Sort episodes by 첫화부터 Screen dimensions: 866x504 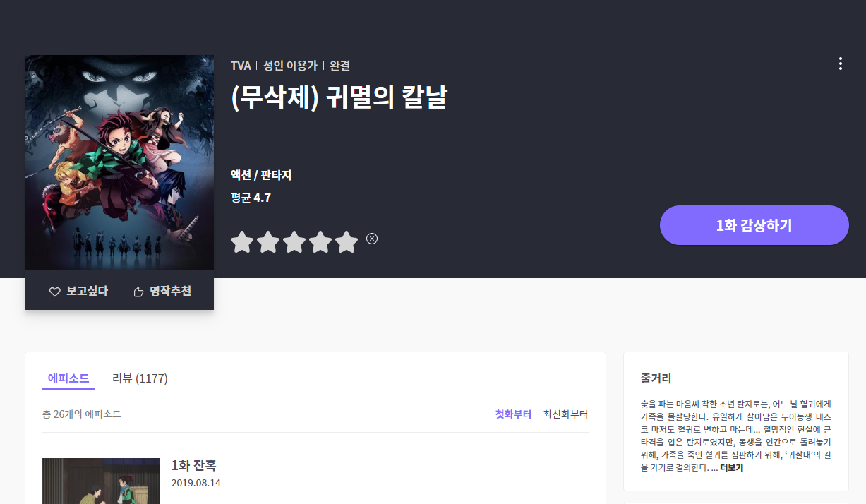pos(513,414)
